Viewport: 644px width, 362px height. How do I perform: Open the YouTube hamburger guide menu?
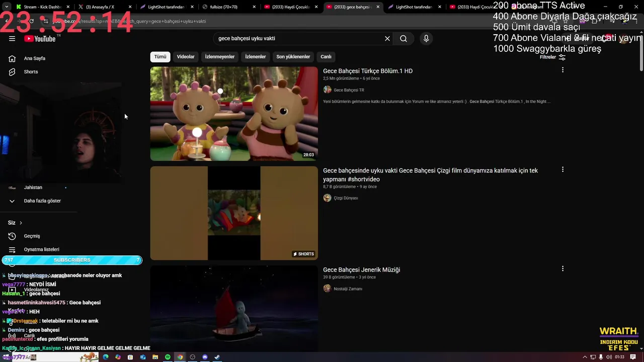pos(12,39)
